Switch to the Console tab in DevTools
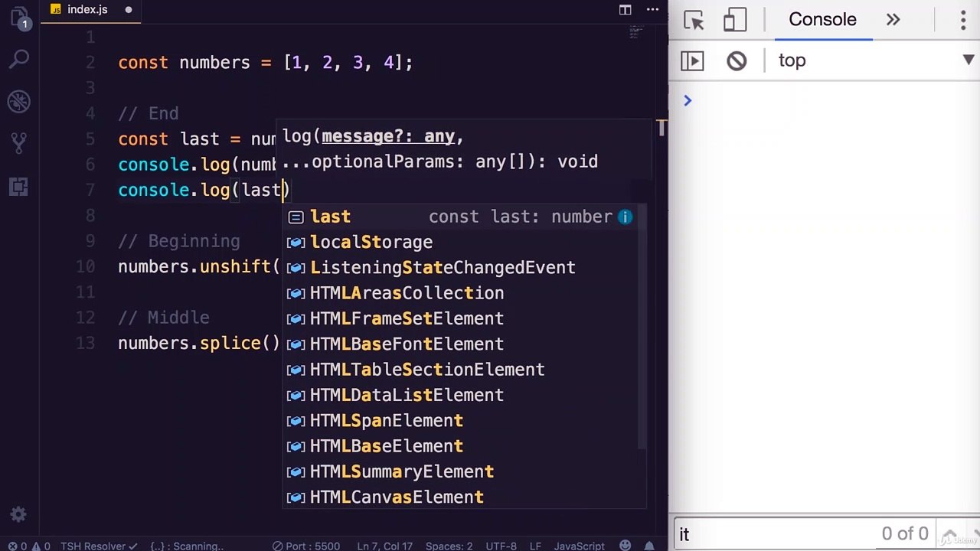The image size is (980, 551). pos(822,20)
